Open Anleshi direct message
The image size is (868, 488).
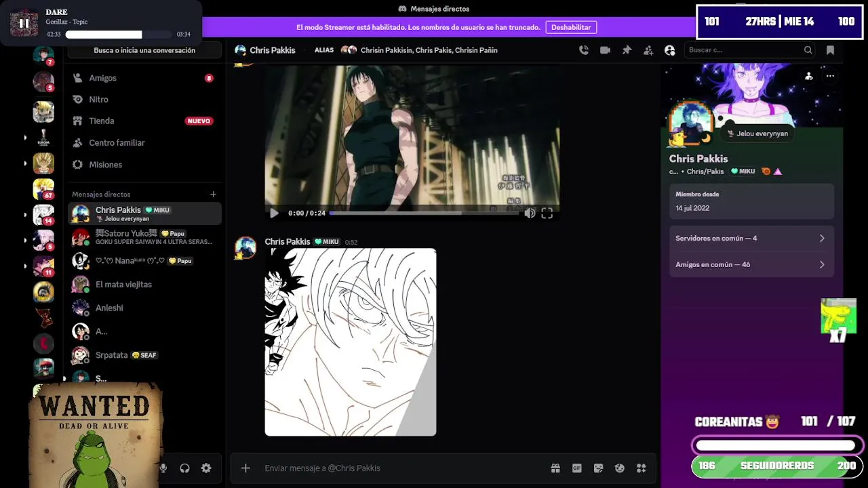pos(144,308)
